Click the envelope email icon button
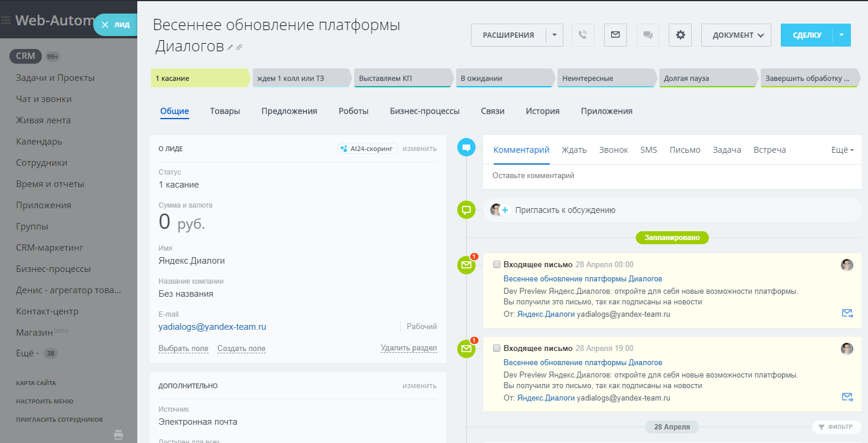Image resolution: width=868 pixels, height=443 pixels. tap(615, 35)
